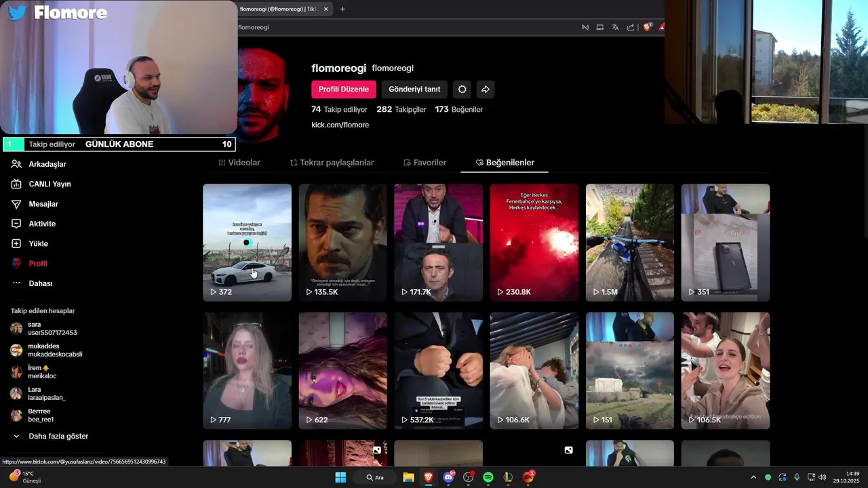Open bike video with 1.5M views
Viewport: 868px width, 488px height.
tap(630, 243)
